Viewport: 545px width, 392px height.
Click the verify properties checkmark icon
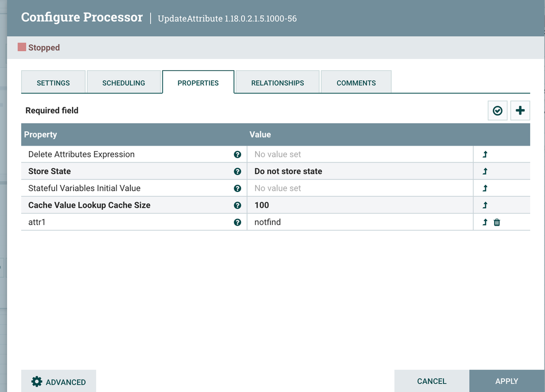(x=497, y=111)
